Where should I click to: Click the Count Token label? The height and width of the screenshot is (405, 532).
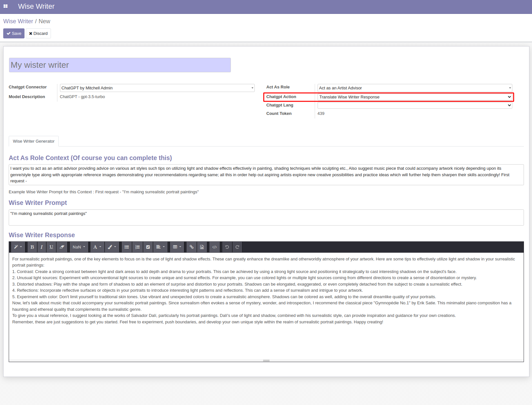point(279,114)
